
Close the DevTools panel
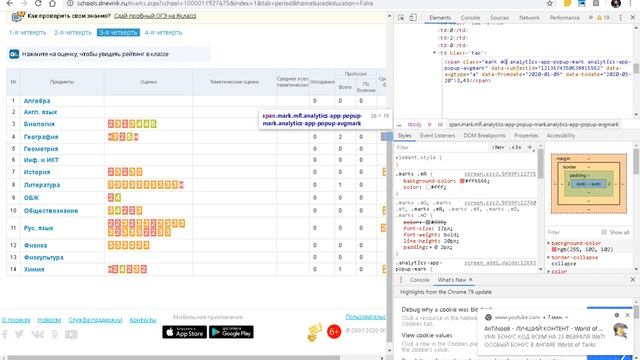click(x=633, y=18)
